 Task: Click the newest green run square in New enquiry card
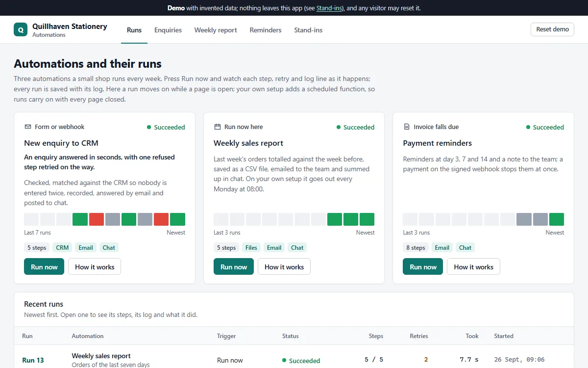tap(177, 219)
